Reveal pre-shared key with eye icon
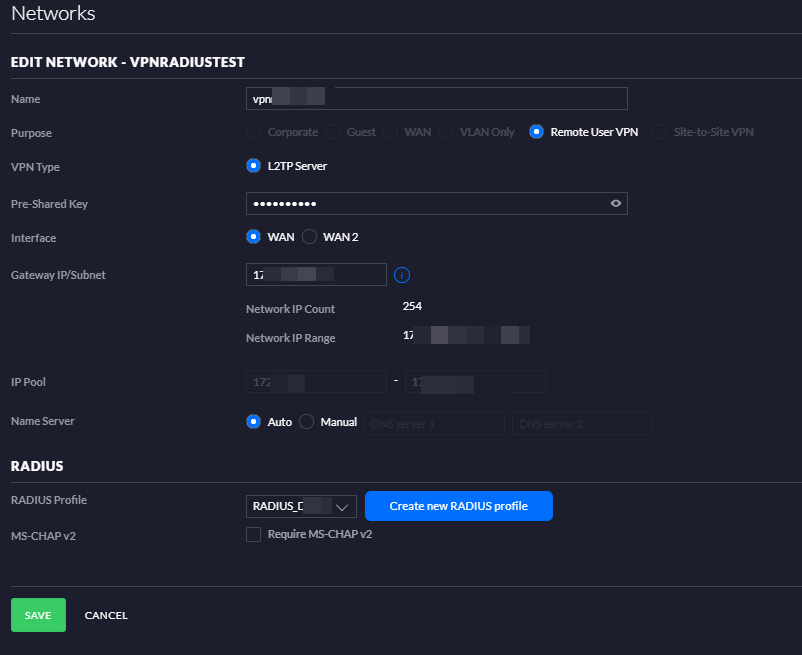 [x=616, y=204]
